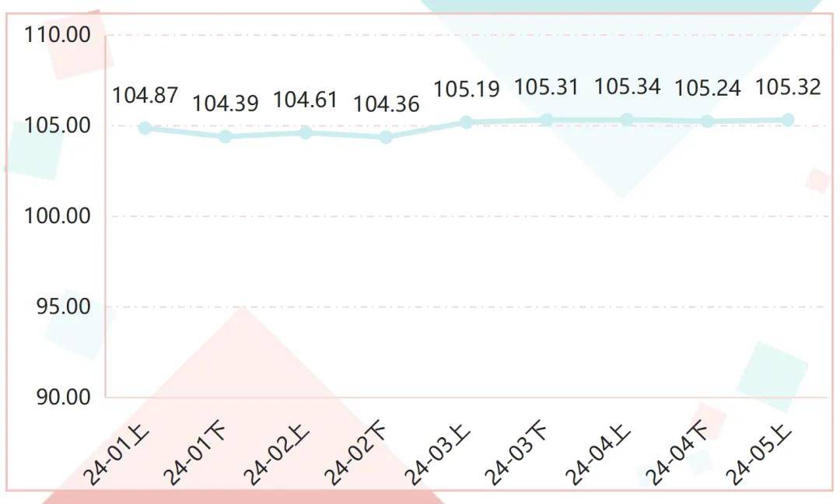Click the value label 105.24
This screenshot has width=840, height=504.
click(x=708, y=89)
